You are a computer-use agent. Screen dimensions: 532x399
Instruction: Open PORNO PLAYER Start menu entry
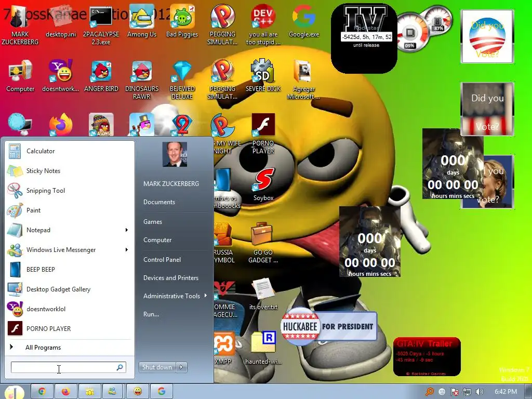pos(69,328)
